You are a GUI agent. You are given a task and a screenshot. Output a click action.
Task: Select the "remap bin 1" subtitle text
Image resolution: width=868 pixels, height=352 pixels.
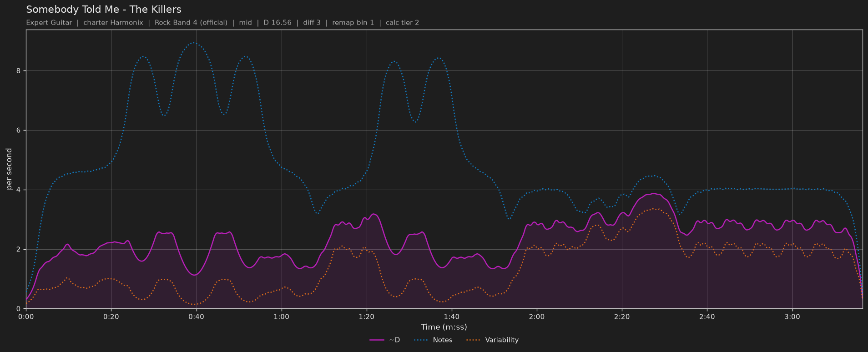[353, 23]
